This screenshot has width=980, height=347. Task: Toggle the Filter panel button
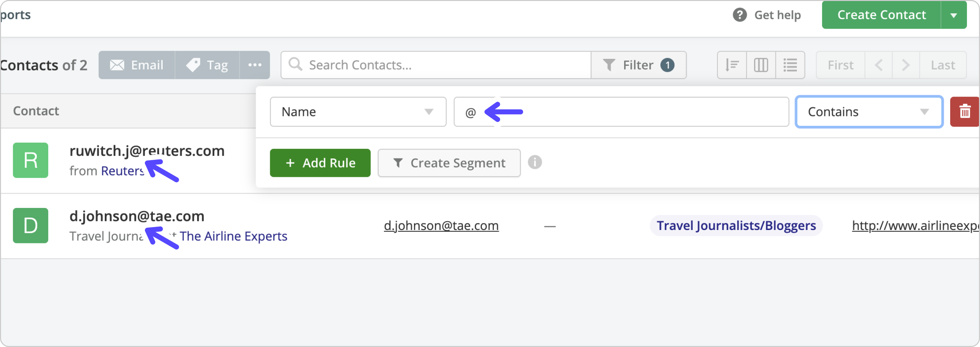point(639,65)
